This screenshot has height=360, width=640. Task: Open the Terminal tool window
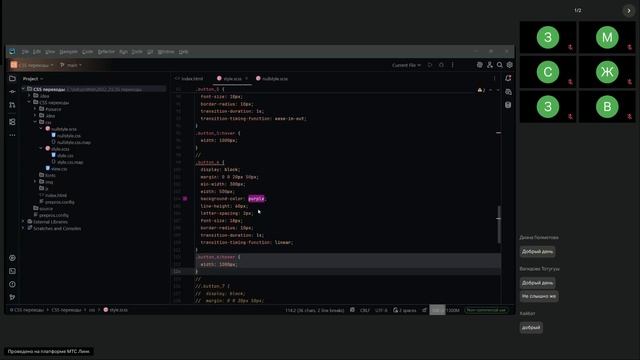(x=12, y=271)
